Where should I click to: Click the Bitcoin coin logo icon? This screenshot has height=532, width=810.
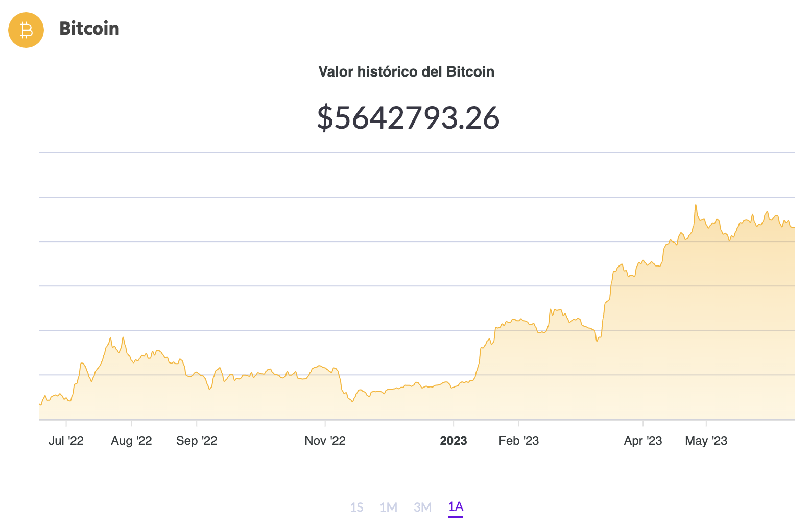click(25, 30)
